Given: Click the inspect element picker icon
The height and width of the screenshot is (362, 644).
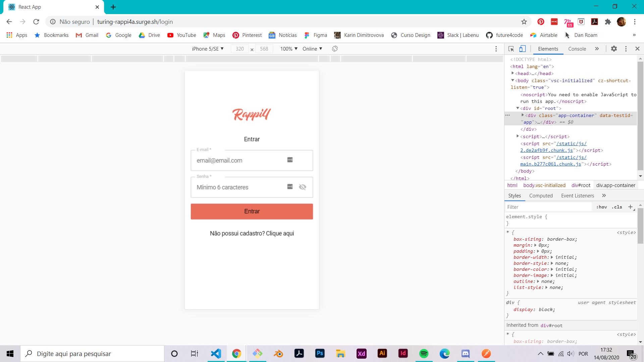Looking at the screenshot, I should [511, 49].
